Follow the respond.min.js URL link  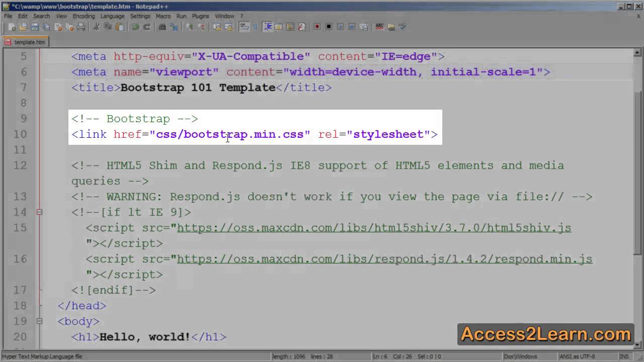(x=384, y=259)
